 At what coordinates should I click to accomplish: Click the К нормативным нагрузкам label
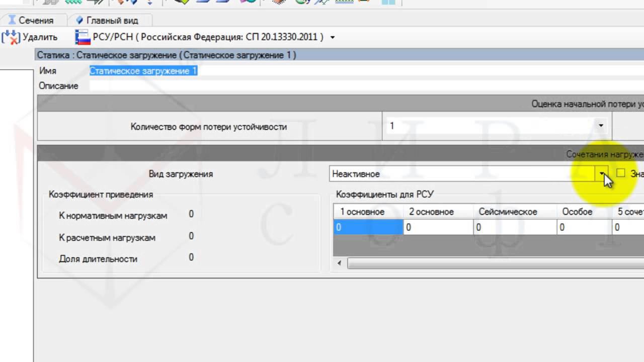(113, 216)
